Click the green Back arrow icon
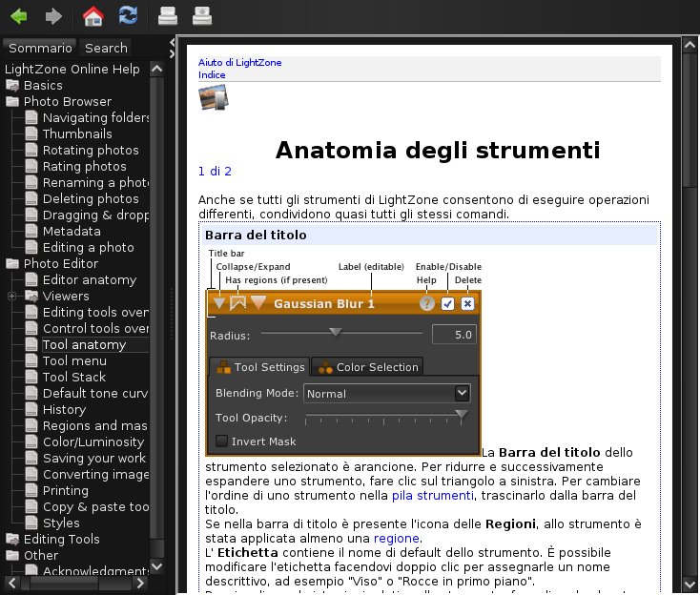Viewport: 700px width, 595px height. (19, 16)
